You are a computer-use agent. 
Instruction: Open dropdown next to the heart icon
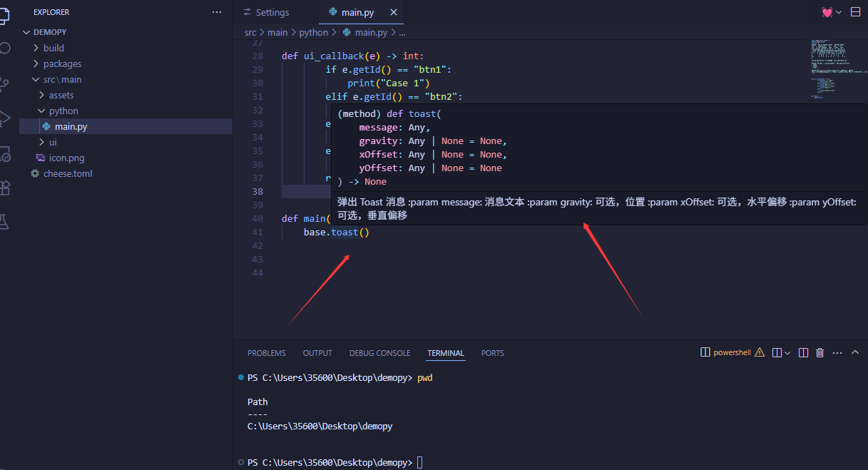(x=839, y=12)
